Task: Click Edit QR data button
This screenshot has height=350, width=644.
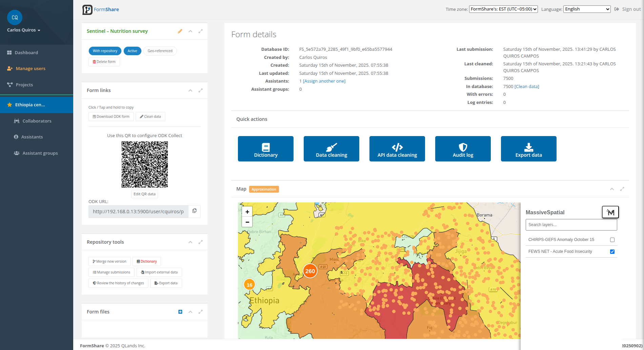Action: (x=144, y=194)
